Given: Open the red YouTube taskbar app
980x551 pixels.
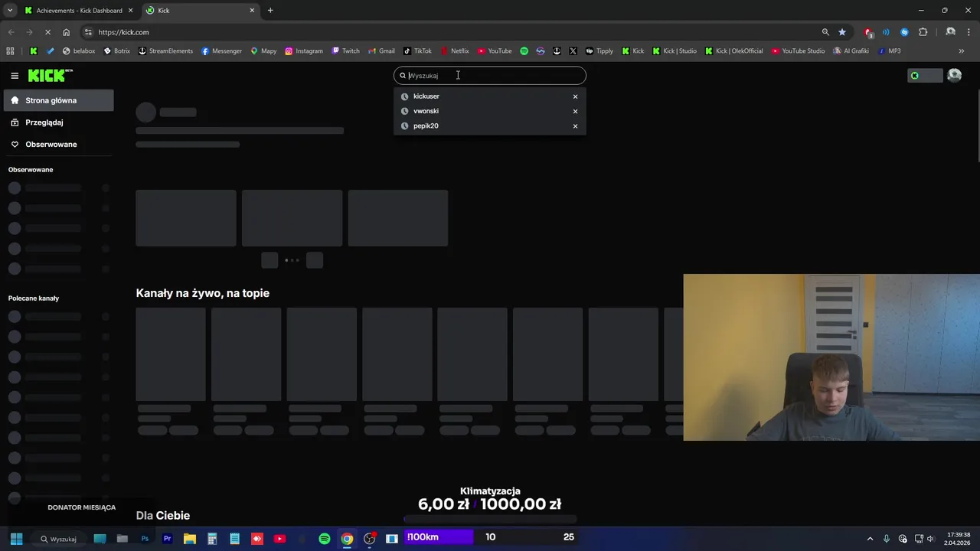Looking at the screenshot, I should point(279,539).
